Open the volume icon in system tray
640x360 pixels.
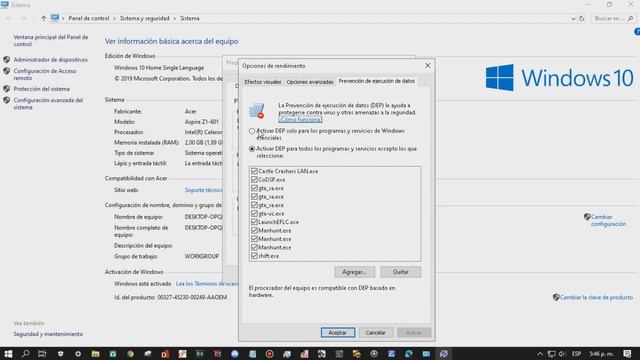[x=562, y=354]
